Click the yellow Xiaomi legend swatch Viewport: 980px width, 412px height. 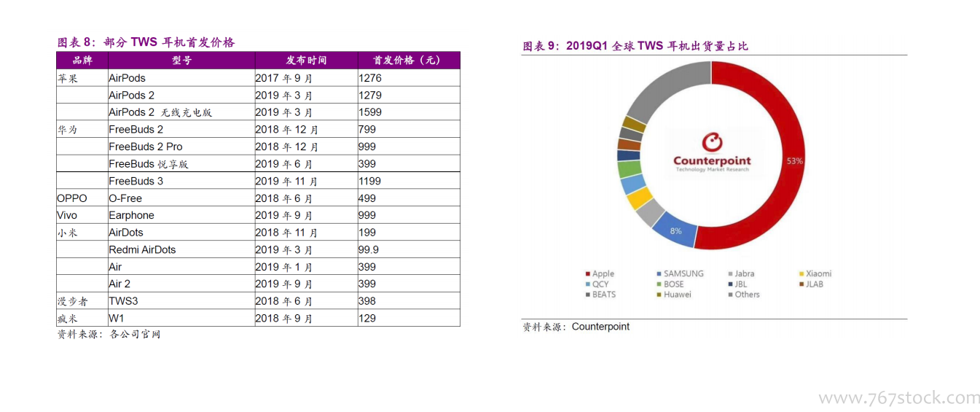(801, 274)
